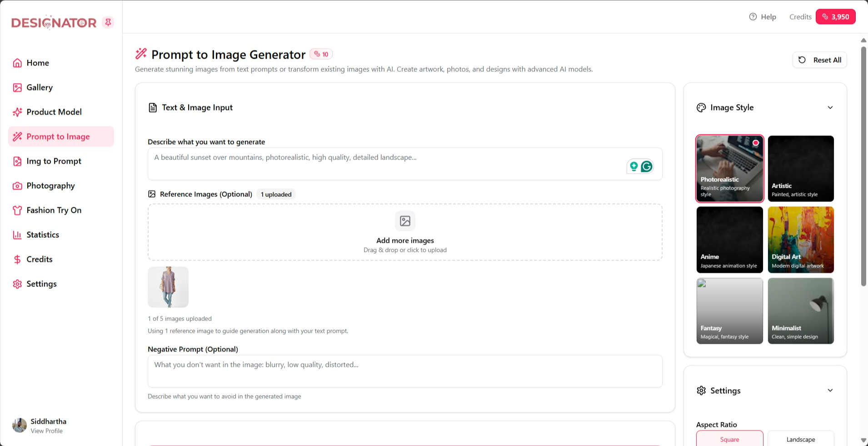Collapse the Settings panel chevron
Viewport: 868px width, 446px height.
pyautogui.click(x=830, y=391)
